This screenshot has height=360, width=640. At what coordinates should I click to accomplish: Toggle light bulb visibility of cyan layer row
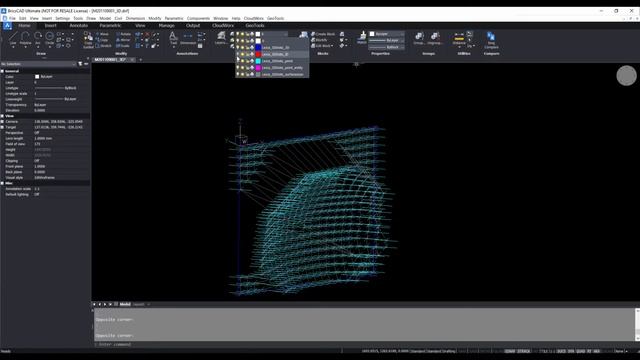(238, 61)
